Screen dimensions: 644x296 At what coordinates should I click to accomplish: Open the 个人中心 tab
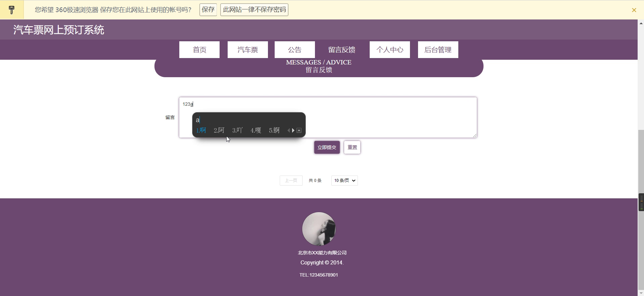[390, 50]
